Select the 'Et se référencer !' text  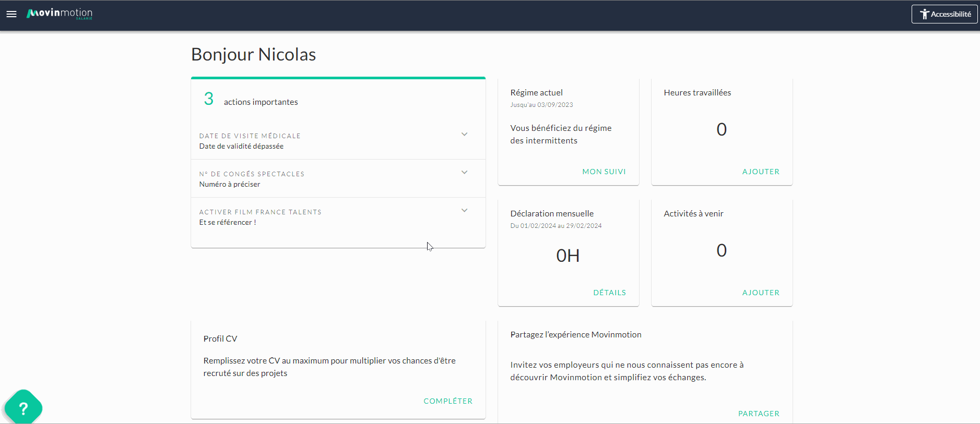pyautogui.click(x=227, y=222)
